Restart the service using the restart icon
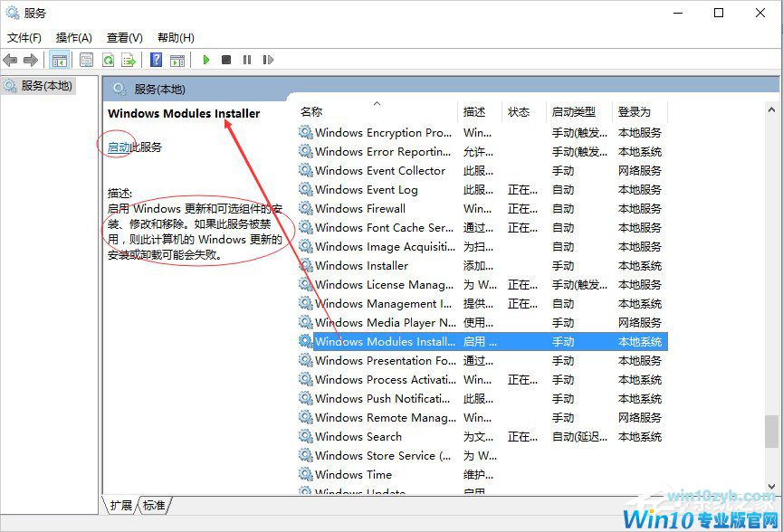The height and width of the screenshot is (532, 783). click(x=269, y=60)
